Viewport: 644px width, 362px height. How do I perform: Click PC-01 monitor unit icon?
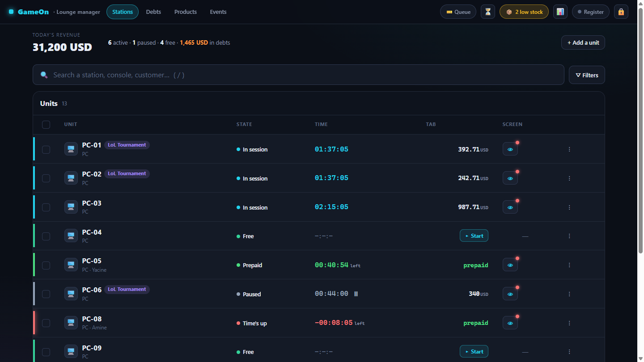tap(71, 149)
